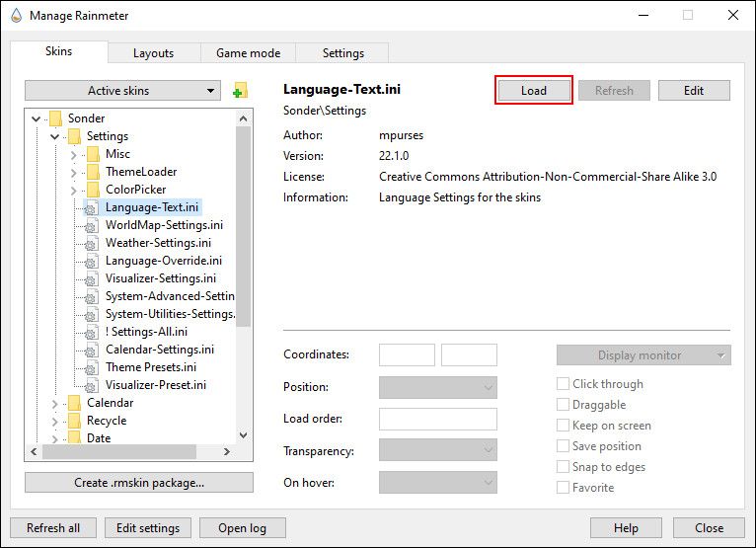Click the Visualizer-Preset.ini file icon
The image size is (756, 548).
tap(91, 386)
